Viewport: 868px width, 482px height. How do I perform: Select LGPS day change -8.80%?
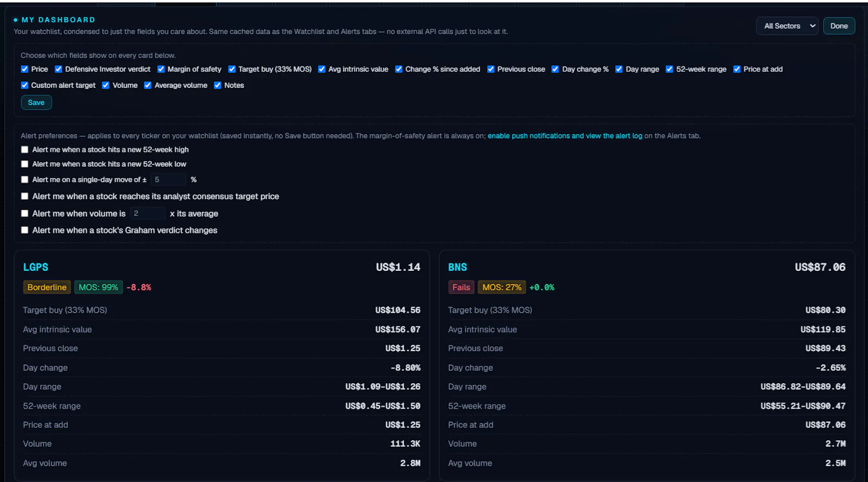click(x=405, y=367)
